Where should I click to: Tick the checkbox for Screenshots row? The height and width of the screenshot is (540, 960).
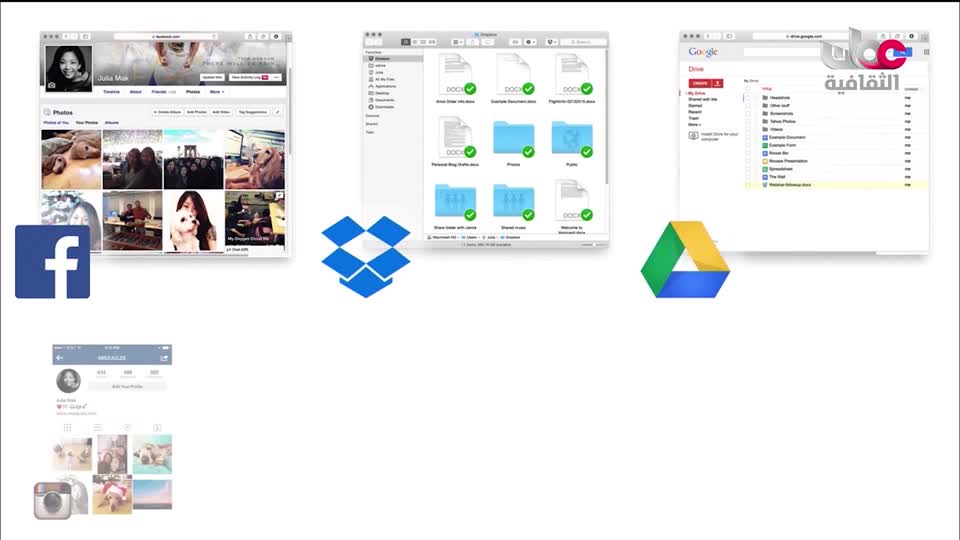(748, 113)
